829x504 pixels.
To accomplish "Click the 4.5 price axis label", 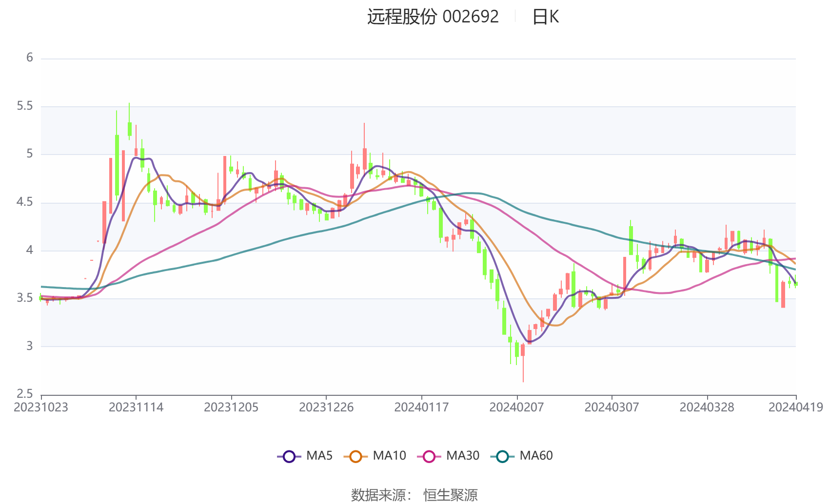I will (25, 202).
